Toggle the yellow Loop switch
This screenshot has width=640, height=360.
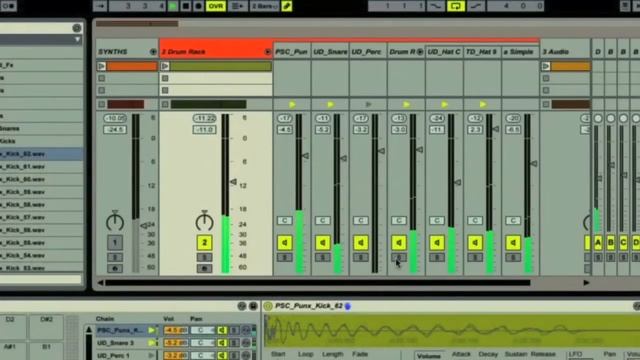[456, 6]
